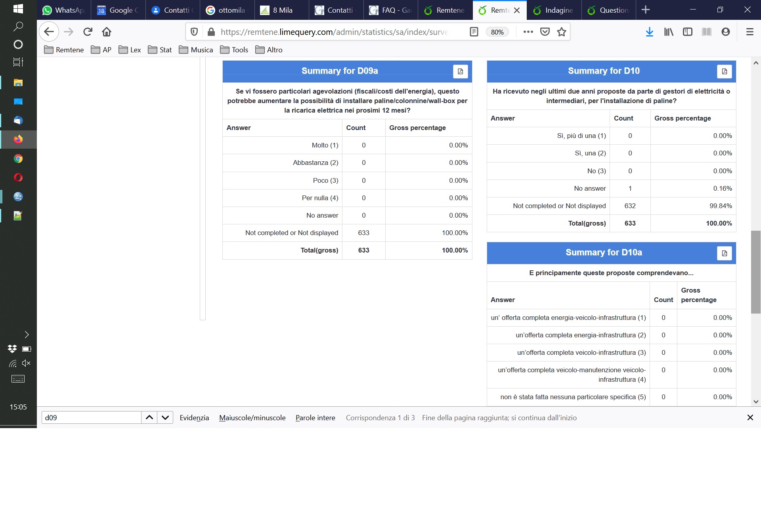This screenshot has height=532, width=761.
Task: Toggle Evidenzia highlight all option
Action: pos(194,417)
